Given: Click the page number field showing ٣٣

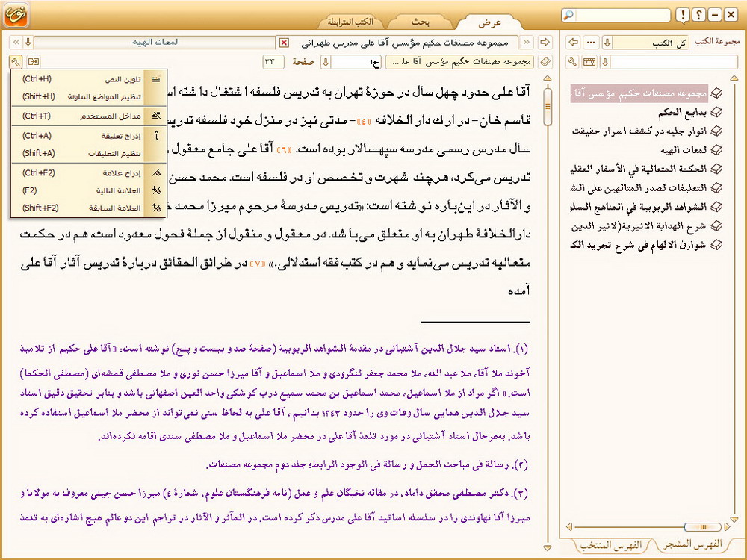Looking at the screenshot, I should (x=274, y=61).
